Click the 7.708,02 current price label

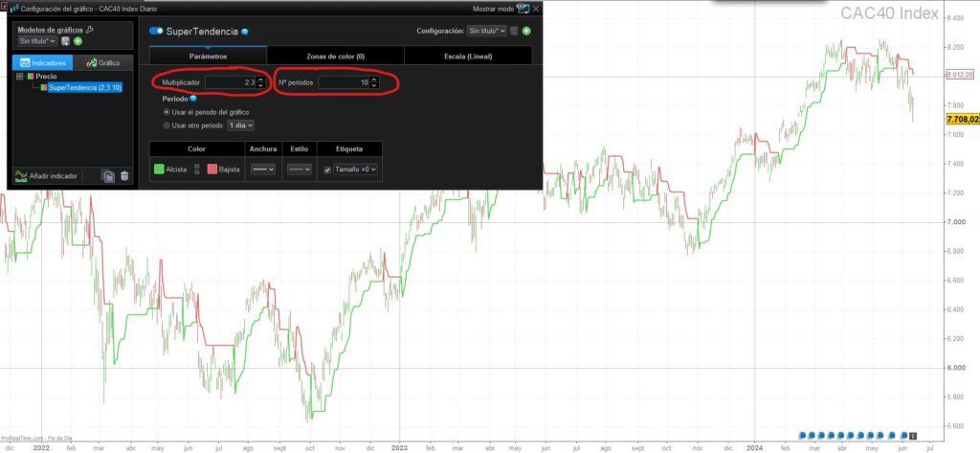pos(963,119)
